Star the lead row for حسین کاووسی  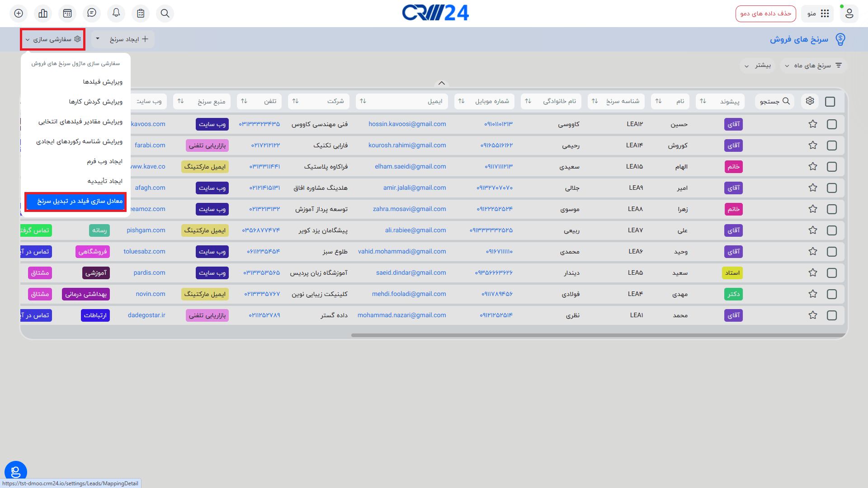pyautogui.click(x=813, y=124)
